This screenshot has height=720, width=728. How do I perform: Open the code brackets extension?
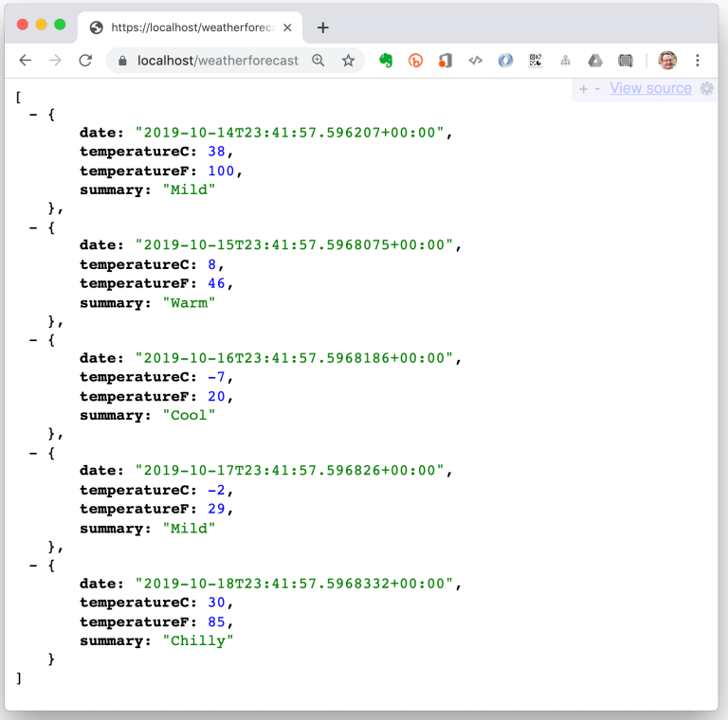tap(476, 61)
